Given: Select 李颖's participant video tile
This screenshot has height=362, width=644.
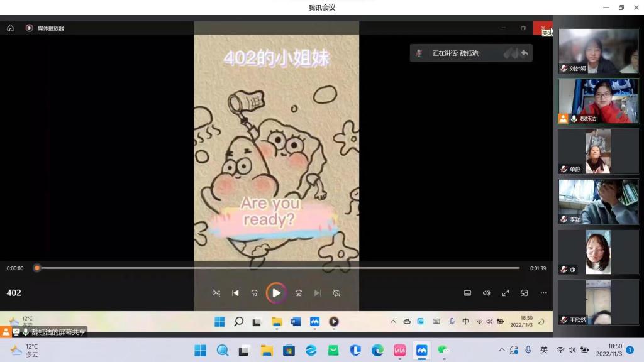Looking at the screenshot, I should [598, 202].
